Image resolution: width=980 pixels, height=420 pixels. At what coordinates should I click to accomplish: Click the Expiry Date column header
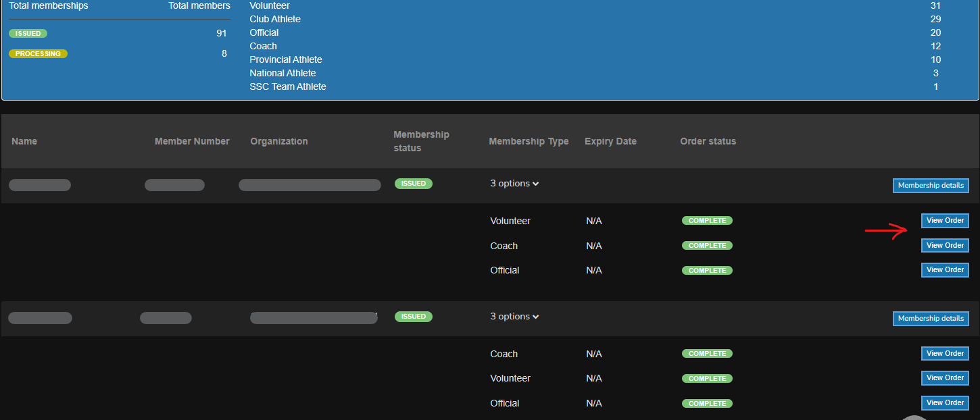pos(610,142)
